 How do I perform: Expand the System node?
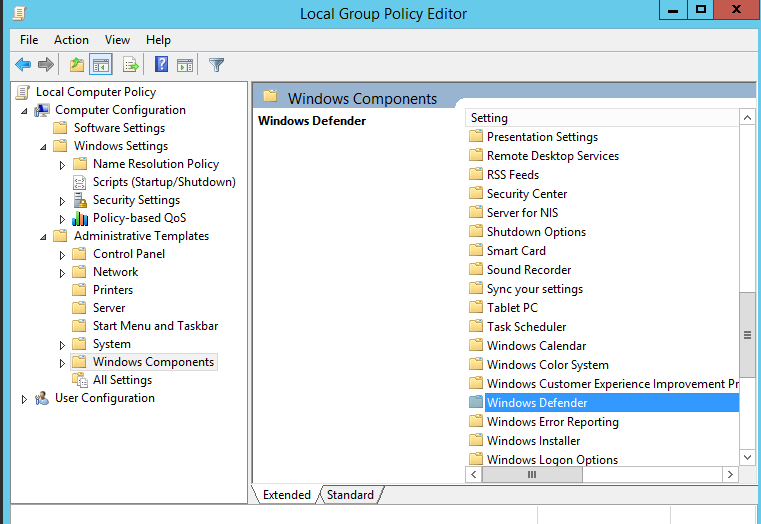point(62,345)
